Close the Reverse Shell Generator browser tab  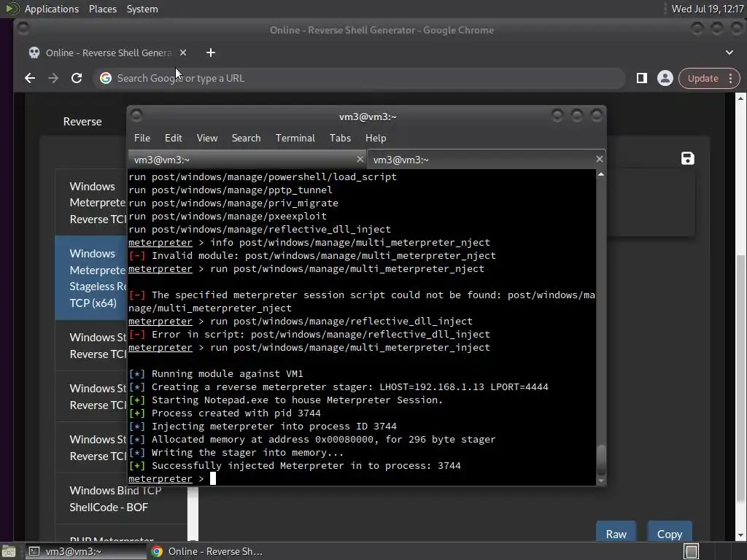pyautogui.click(x=183, y=52)
